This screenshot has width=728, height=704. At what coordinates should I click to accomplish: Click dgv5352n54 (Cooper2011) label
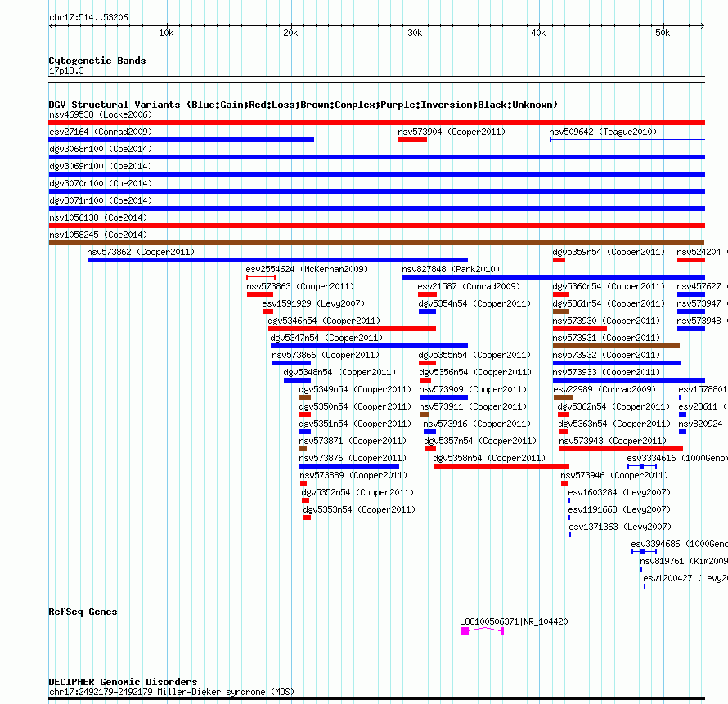357,492
